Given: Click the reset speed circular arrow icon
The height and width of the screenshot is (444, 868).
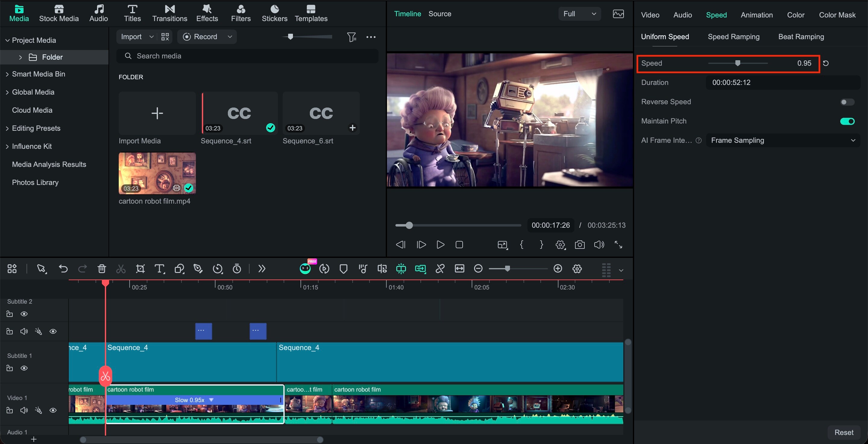Looking at the screenshot, I should click(826, 63).
